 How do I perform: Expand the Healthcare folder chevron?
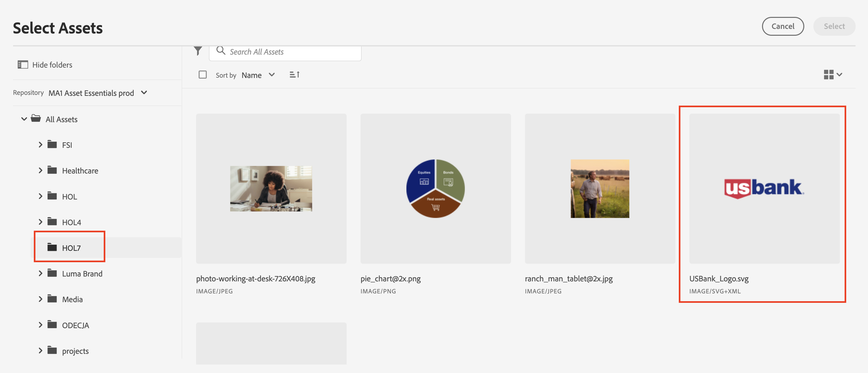click(40, 170)
